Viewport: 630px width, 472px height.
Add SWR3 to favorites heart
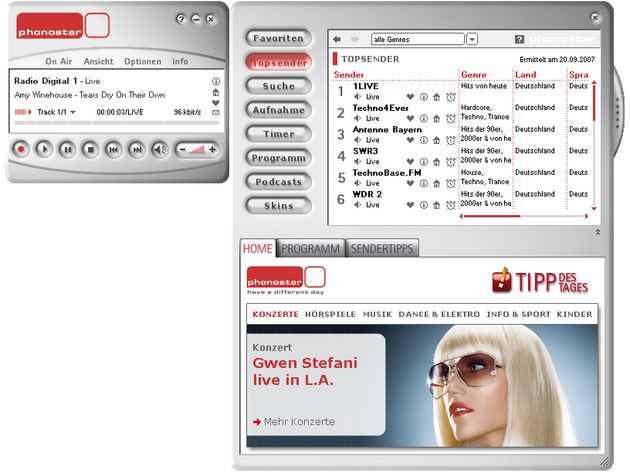[x=410, y=162]
